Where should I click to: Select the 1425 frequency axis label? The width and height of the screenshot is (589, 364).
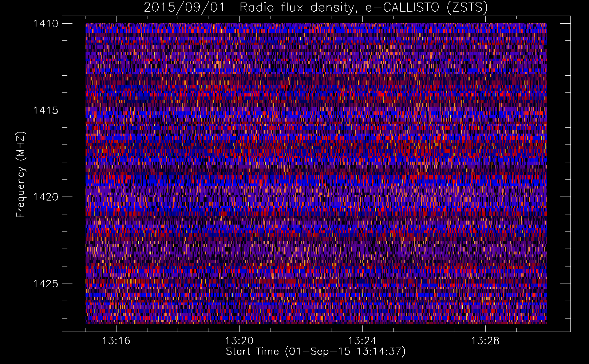[x=46, y=284]
